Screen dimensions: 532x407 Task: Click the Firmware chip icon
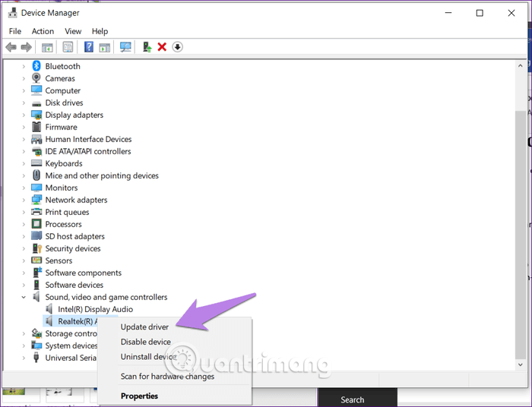[36, 127]
